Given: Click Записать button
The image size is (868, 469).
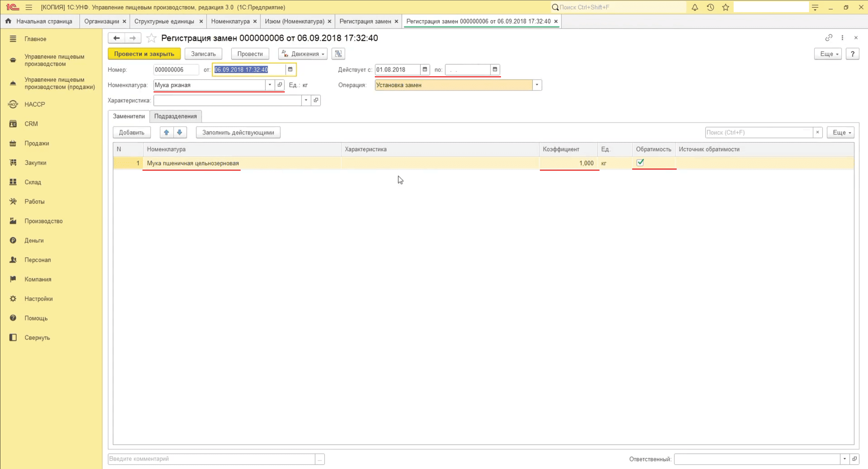Looking at the screenshot, I should tap(203, 54).
